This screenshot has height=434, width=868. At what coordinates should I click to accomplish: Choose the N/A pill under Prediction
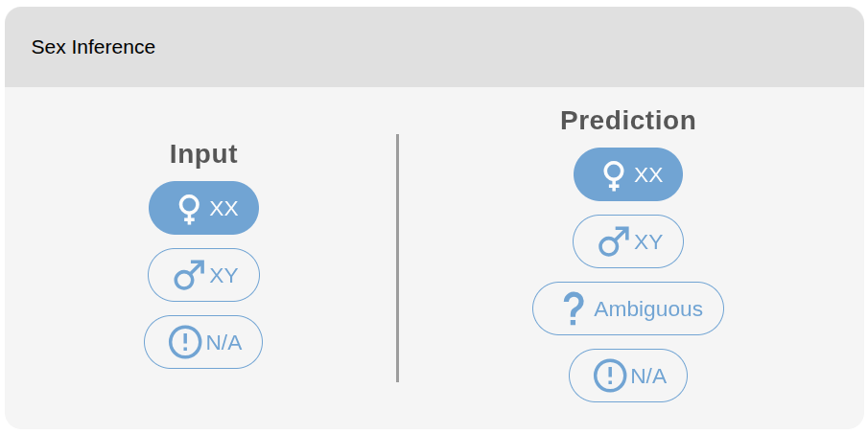(x=628, y=376)
